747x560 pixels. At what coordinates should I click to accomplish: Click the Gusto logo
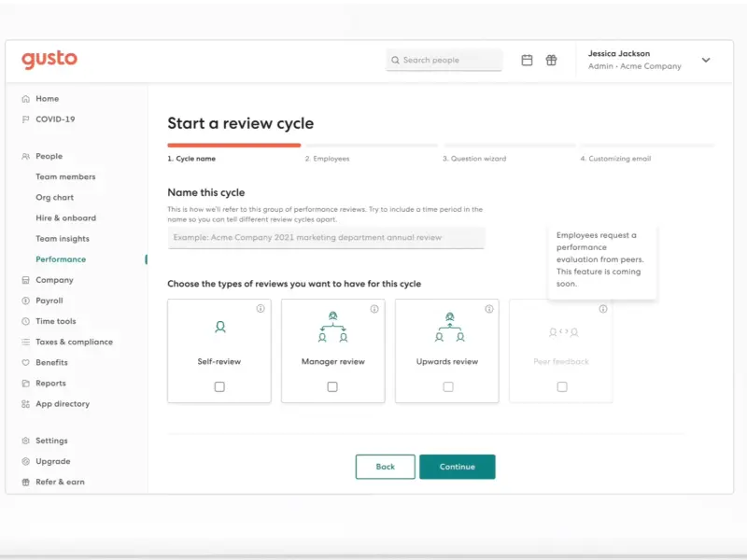tap(49, 60)
